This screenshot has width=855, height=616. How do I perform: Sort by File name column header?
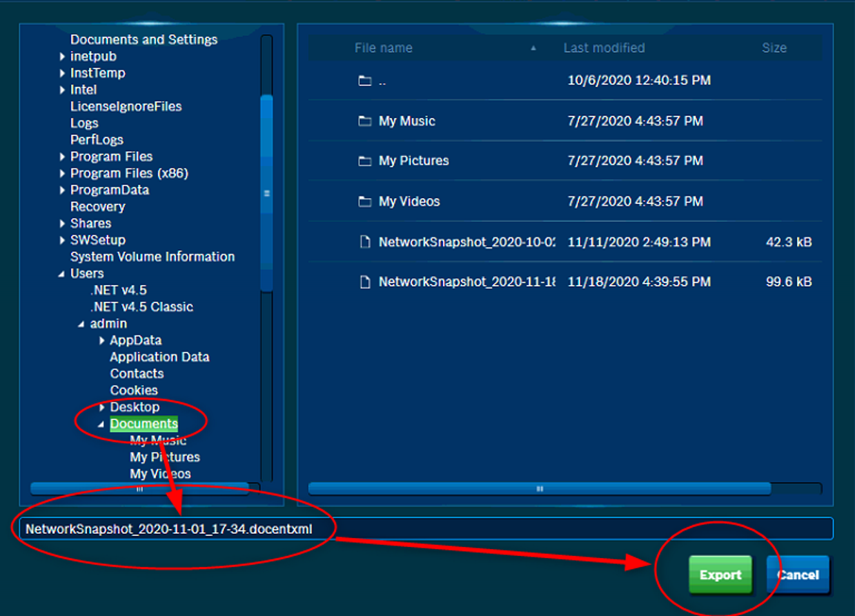(x=383, y=48)
